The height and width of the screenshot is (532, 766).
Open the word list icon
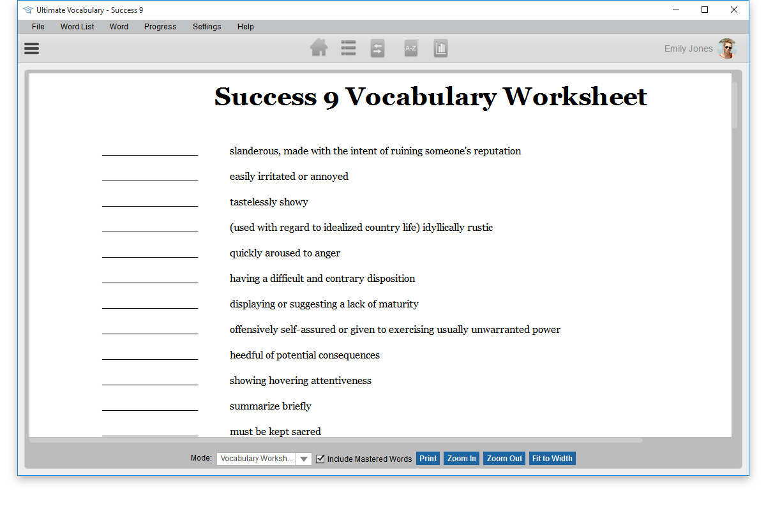tap(349, 48)
